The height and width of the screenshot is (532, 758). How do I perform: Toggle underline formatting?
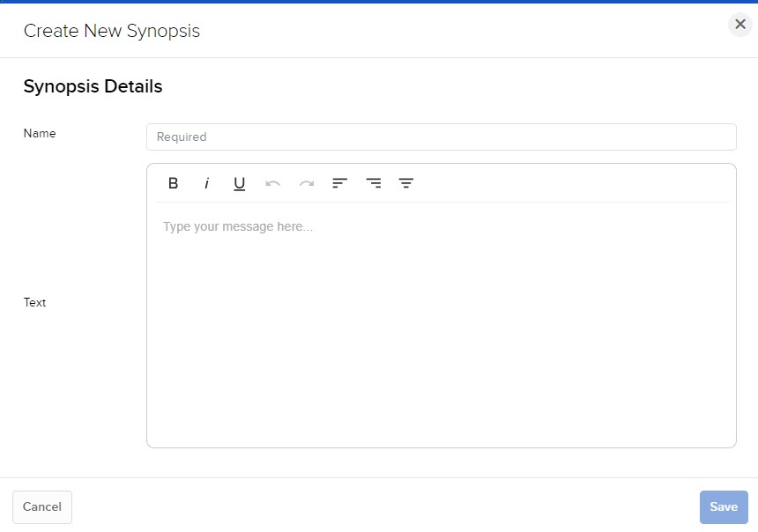pos(239,183)
